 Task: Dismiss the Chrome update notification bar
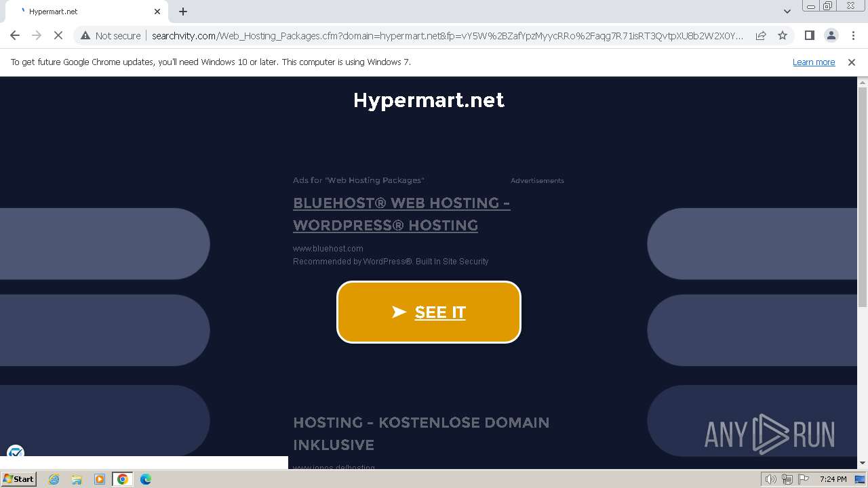click(852, 62)
